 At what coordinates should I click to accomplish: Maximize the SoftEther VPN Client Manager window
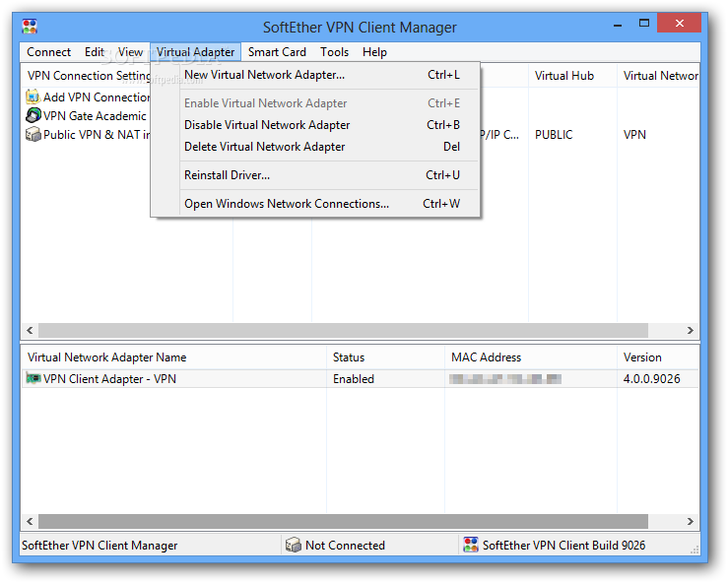(644, 24)
